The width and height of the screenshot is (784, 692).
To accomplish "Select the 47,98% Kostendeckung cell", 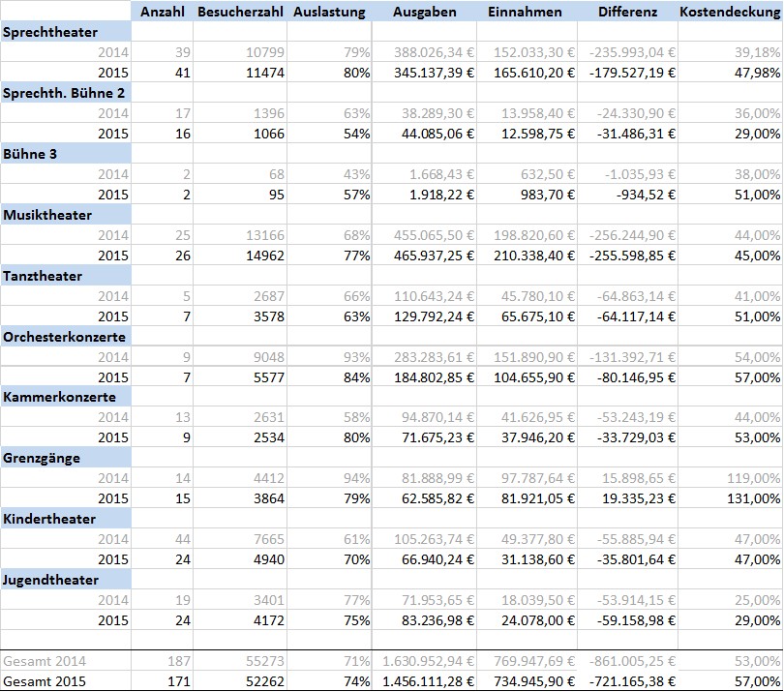I will 730,73.
